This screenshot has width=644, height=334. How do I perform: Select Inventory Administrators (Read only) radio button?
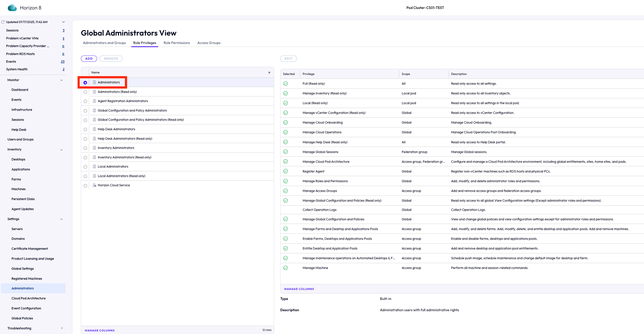85,158
